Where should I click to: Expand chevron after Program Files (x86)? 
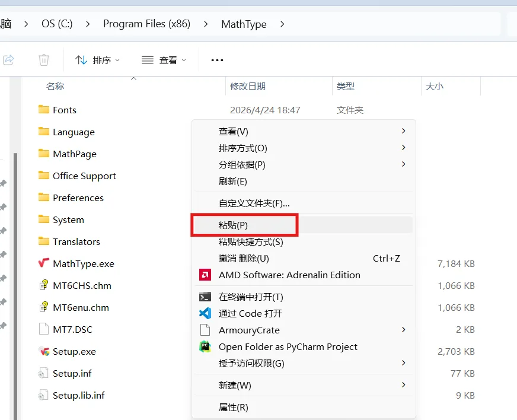206,24
